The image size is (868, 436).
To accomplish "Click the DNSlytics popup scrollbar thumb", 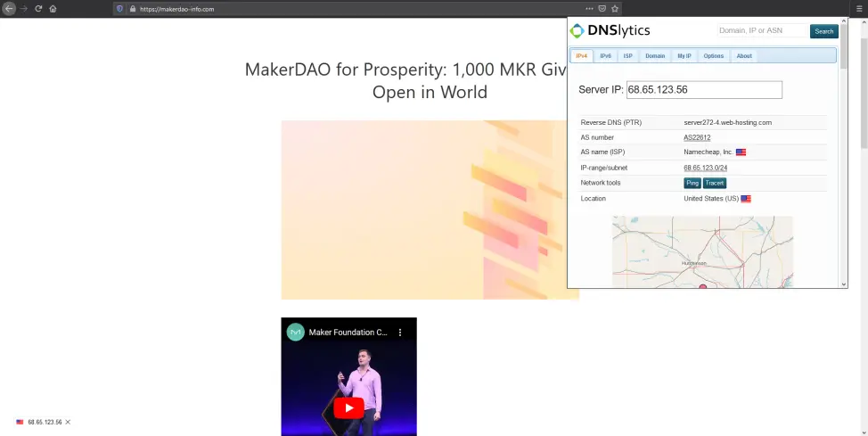I will (x=844, y=46).
